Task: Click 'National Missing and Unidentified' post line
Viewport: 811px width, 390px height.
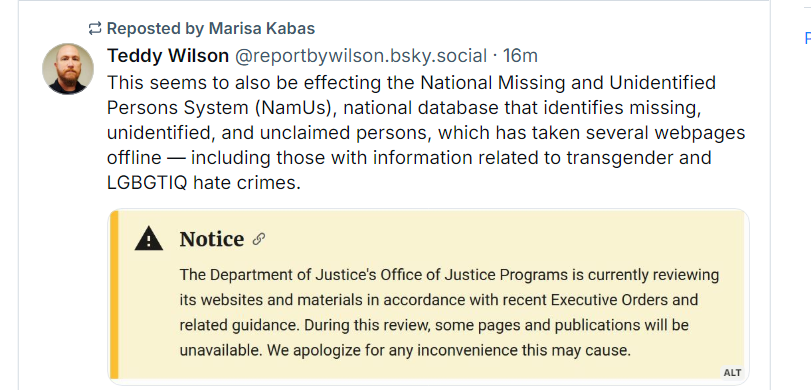Action: [568, 83]
